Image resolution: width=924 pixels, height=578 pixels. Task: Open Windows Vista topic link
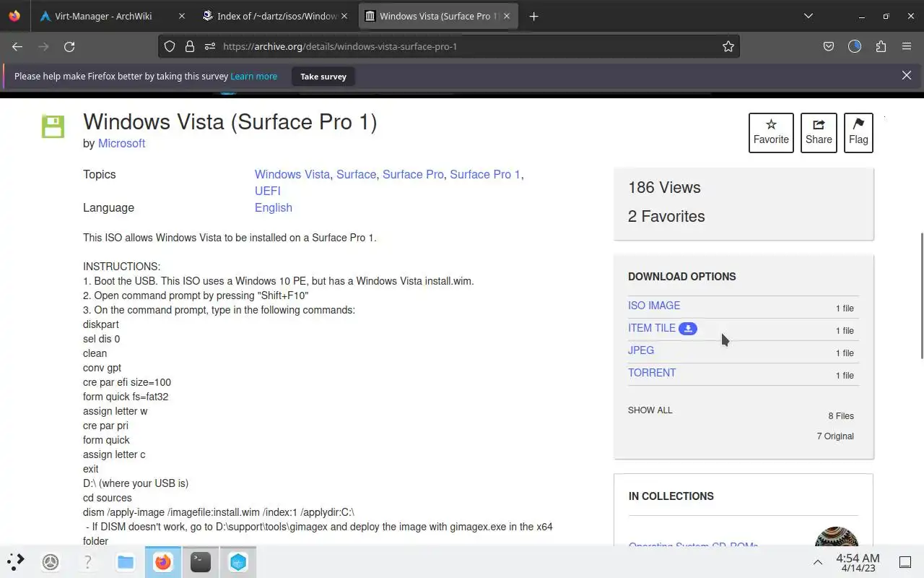point(292,174)
